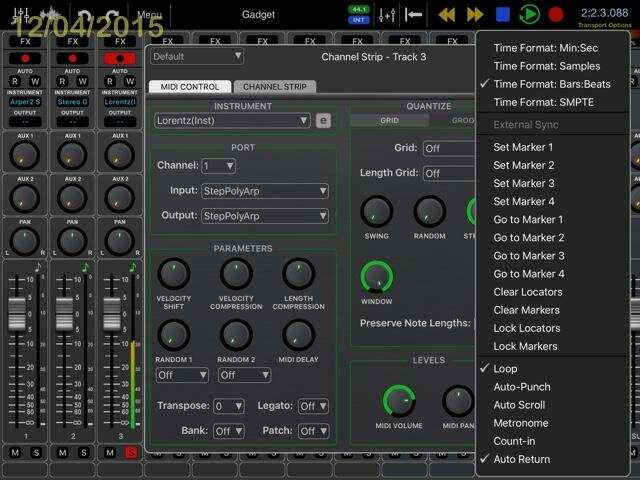Click the MIDI Volume knob
640x480 pixels.
399,400
